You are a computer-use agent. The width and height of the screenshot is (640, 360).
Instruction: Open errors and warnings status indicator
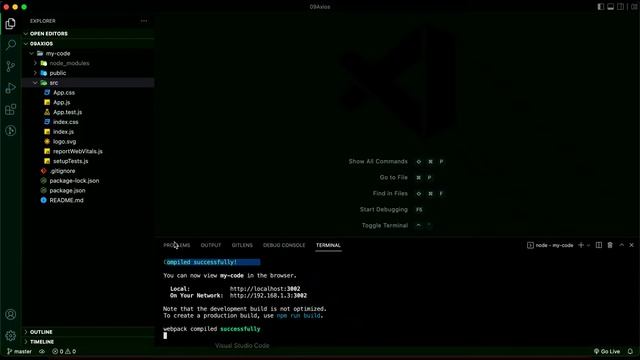click(64, 351)
